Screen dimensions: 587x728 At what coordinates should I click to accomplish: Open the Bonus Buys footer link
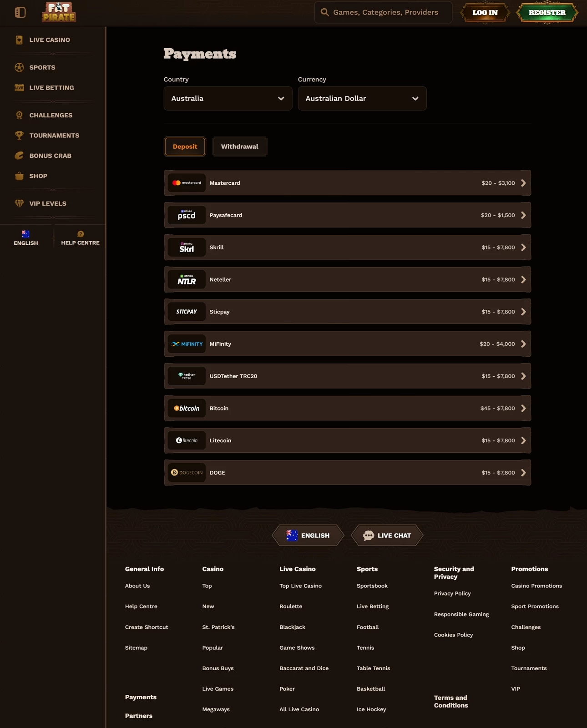218,668
